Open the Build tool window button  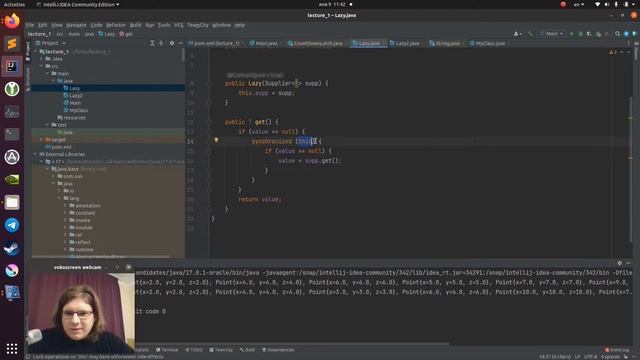point(247,350)
